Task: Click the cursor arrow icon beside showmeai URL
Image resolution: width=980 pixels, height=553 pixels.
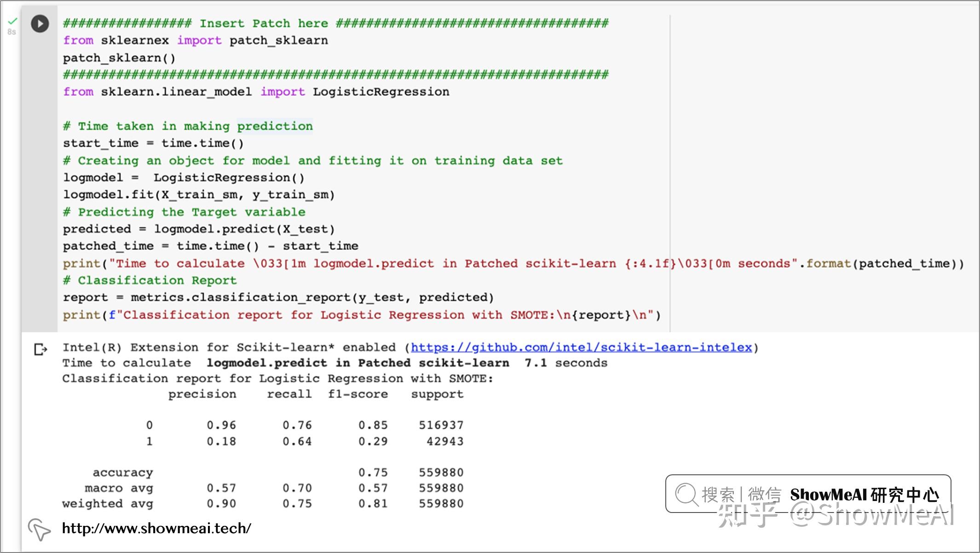Action: [39, 530]
